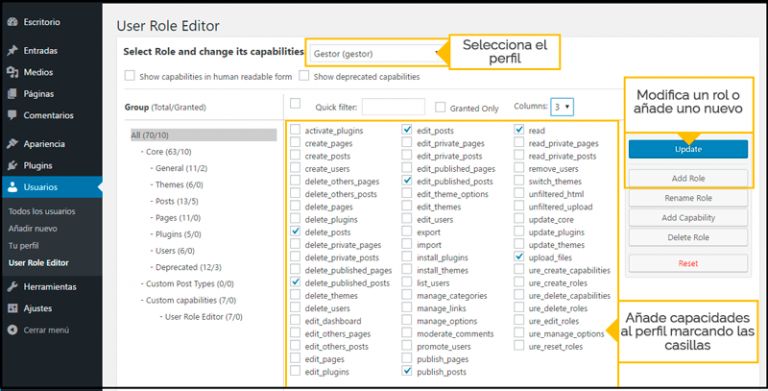
Task: Click the red Reset button
Action: point(688,263)
